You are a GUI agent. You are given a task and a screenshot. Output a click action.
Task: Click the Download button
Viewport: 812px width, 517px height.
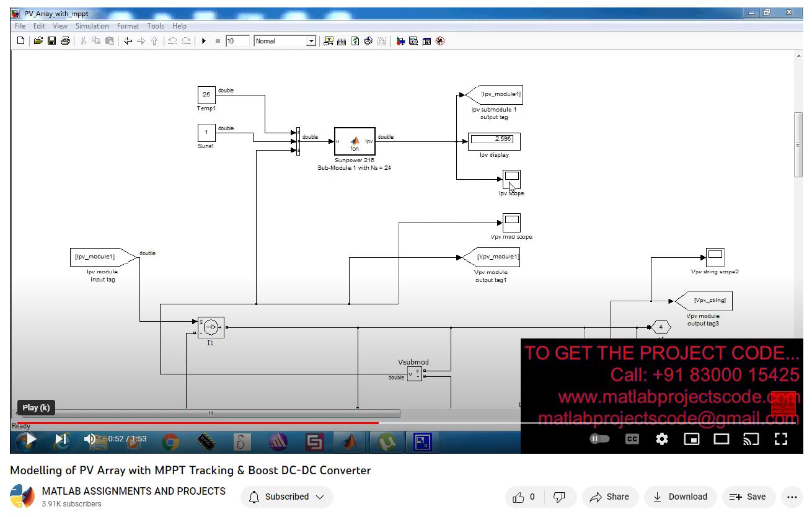coord(681,497)
